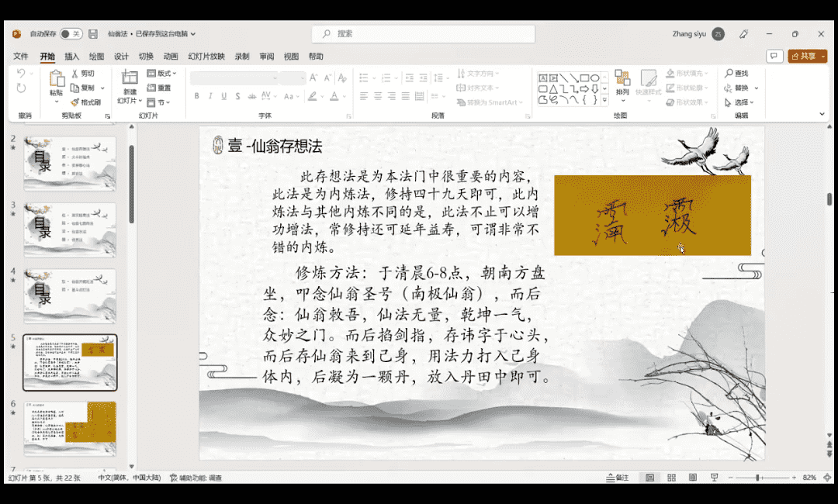
Task: Click the Cut (剪切) scissors icon
Action: click(x=75, y=74)
